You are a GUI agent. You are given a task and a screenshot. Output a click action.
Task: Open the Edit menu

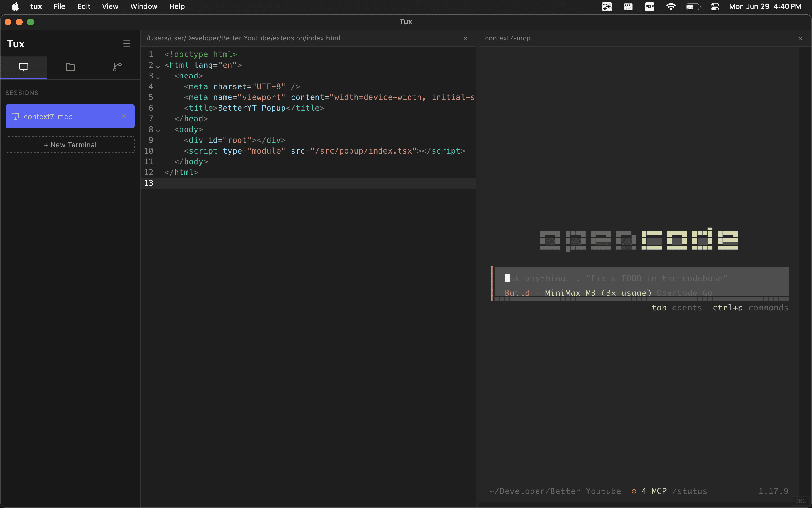click(83, 6)
